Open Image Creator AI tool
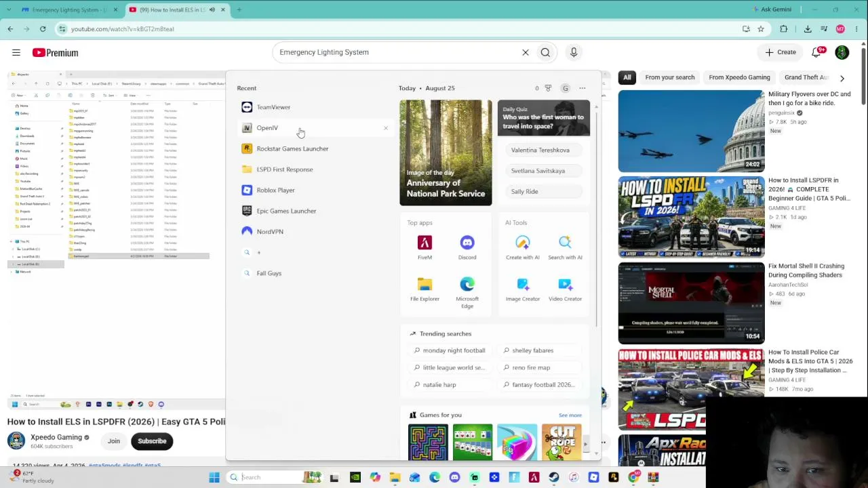The width and height of the screenshot is (868, 488). 523,289
